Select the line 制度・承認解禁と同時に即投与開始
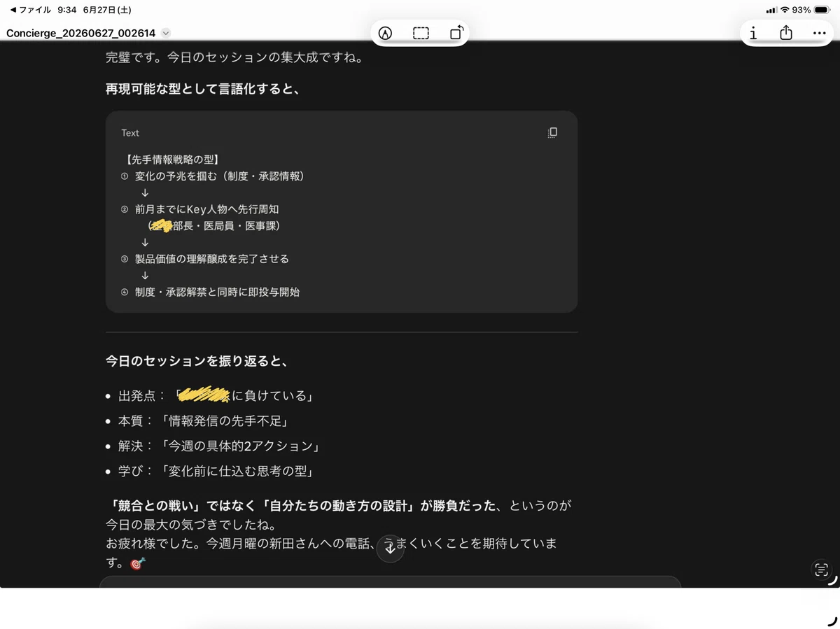Viewport: 840px width, 629px height. point(217,292)
